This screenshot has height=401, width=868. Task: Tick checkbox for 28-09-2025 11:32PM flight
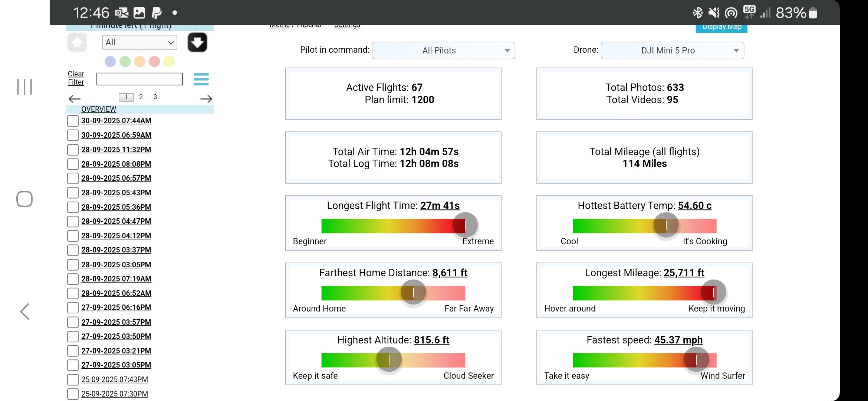pos(73,150)
